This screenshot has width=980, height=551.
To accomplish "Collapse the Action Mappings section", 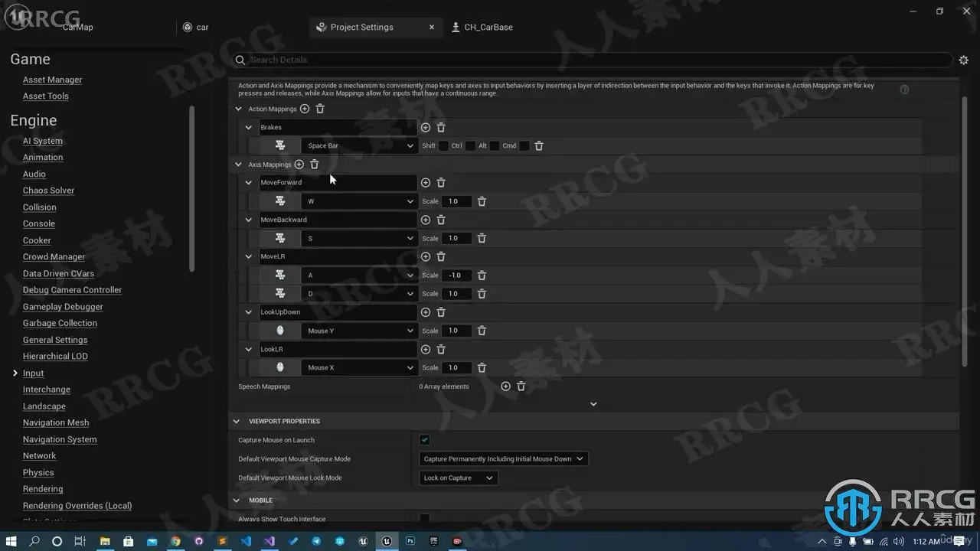I will [x=238, y=109].
